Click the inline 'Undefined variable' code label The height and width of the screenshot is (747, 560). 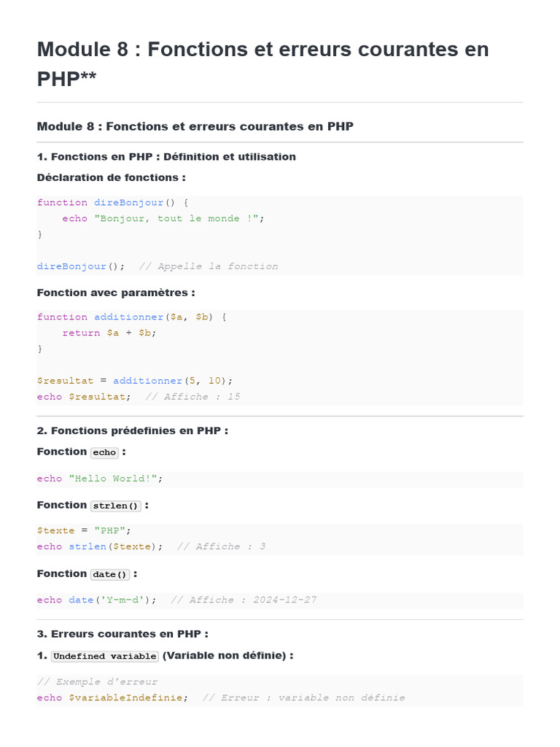tap(105, 656)
